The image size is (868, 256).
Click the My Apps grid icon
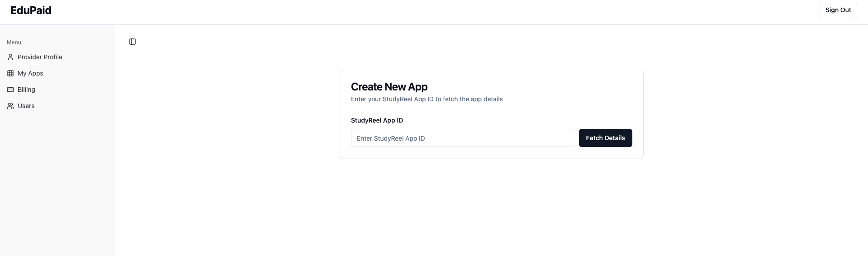pos(10,73)
